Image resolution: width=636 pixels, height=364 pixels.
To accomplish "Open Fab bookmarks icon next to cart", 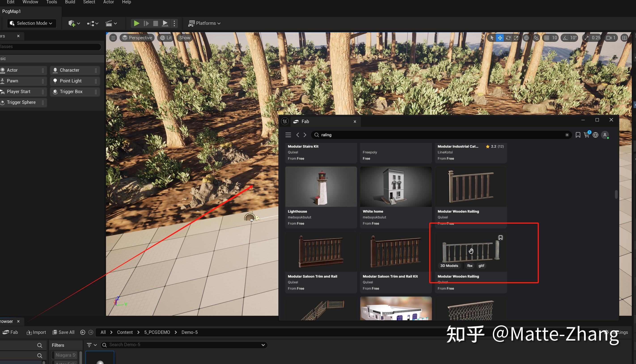I will [578, 135].
